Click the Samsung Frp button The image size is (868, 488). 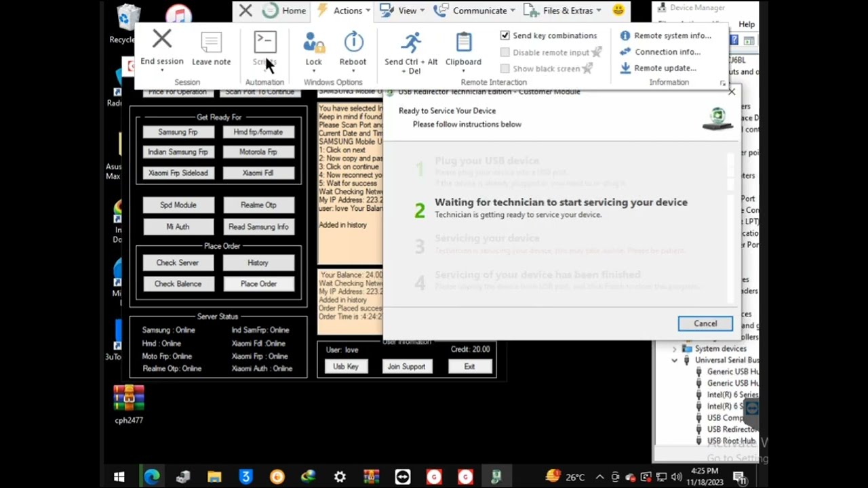coord(178,132)
